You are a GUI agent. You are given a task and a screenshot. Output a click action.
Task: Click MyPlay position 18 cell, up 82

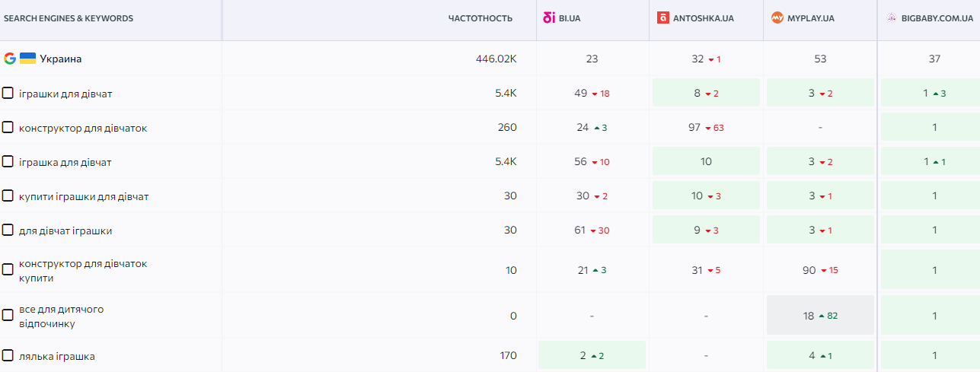820,315
